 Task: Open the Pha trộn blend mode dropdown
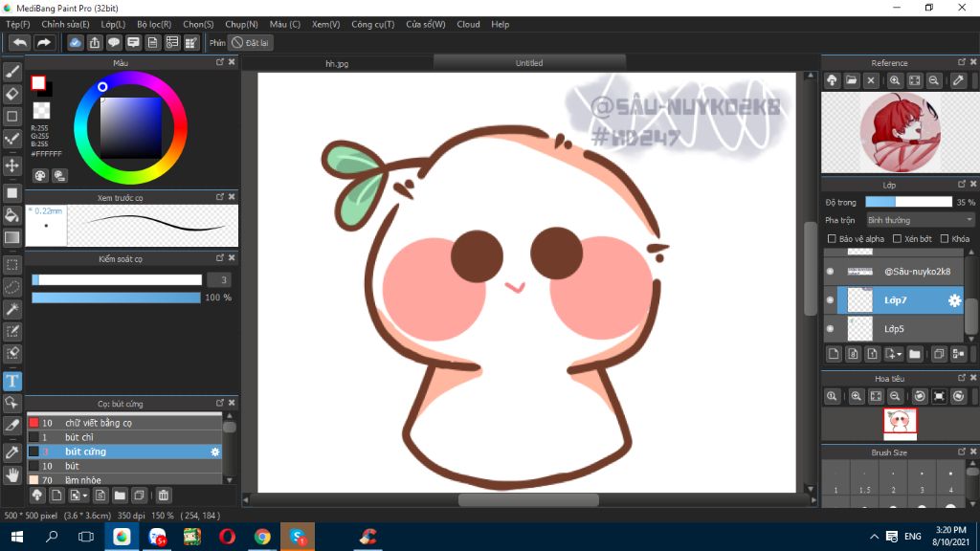pyautogui.click(x=920, y=220)
